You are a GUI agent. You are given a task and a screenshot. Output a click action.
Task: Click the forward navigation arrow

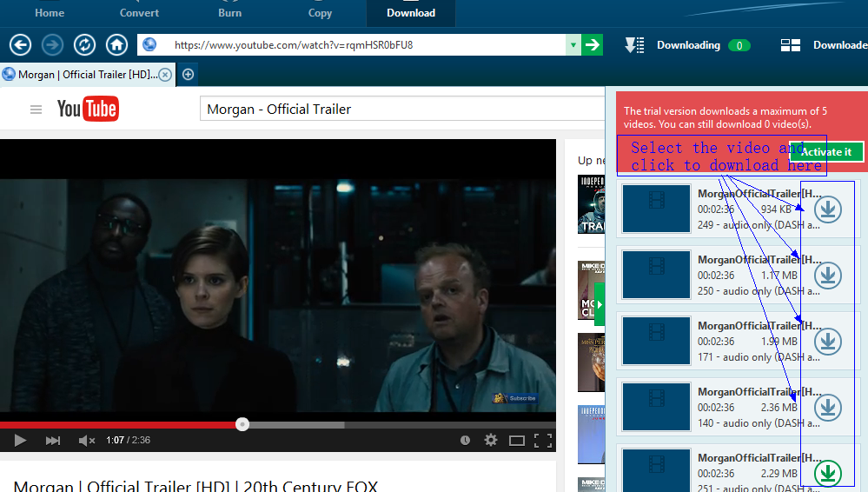click(x=53, y=45)
